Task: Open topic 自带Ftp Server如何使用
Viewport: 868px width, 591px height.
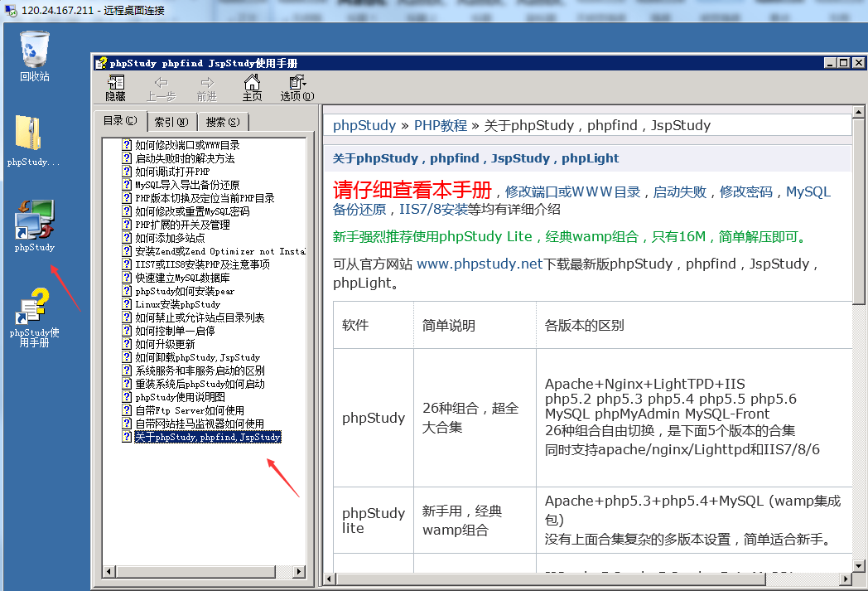Action: coord(190,410)
